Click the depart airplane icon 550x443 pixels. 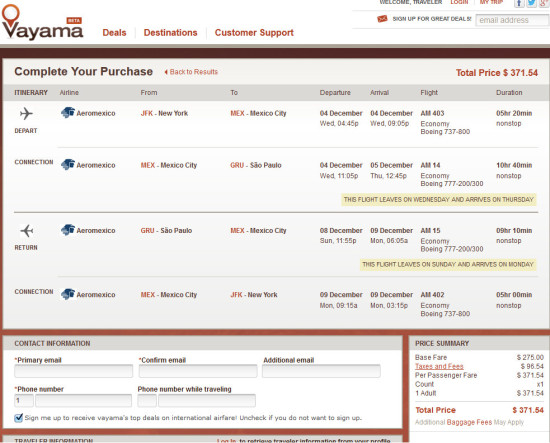point(26,113)
